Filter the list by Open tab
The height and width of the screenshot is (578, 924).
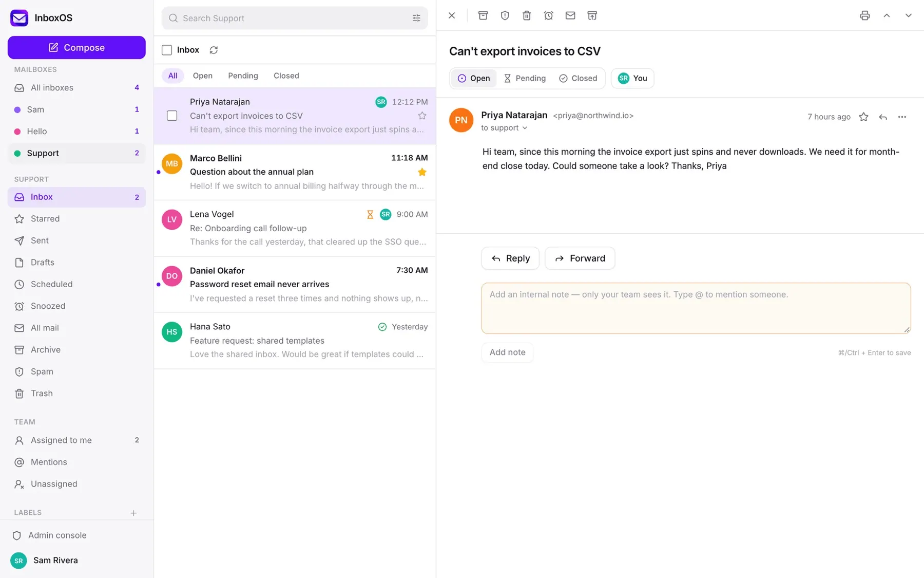(x=203, y=76)
